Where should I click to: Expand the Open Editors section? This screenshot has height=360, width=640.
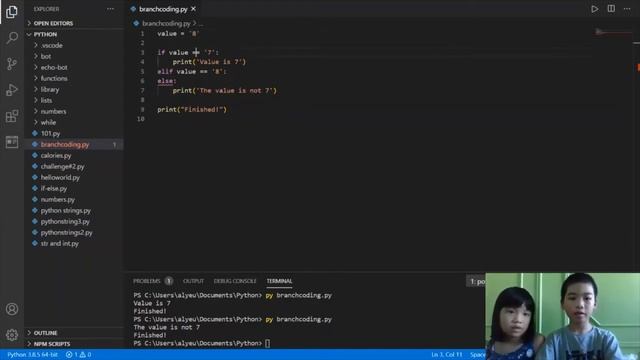[x=74, y=23]
